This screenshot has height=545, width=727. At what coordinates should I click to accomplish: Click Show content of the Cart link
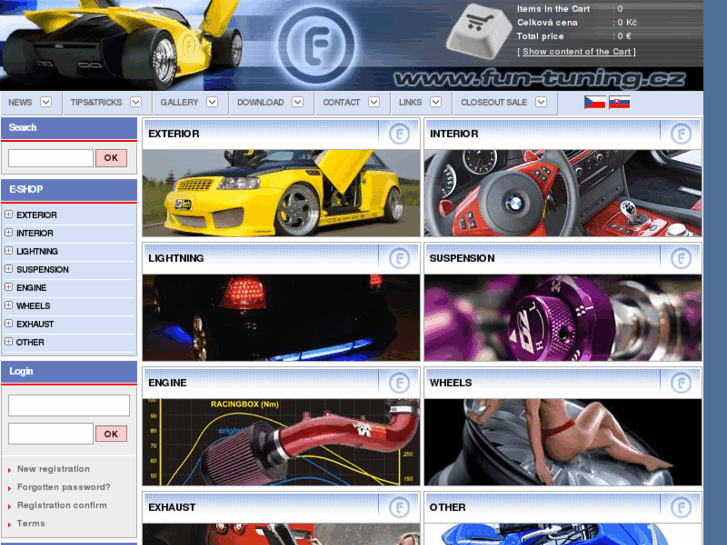point(577,51)
